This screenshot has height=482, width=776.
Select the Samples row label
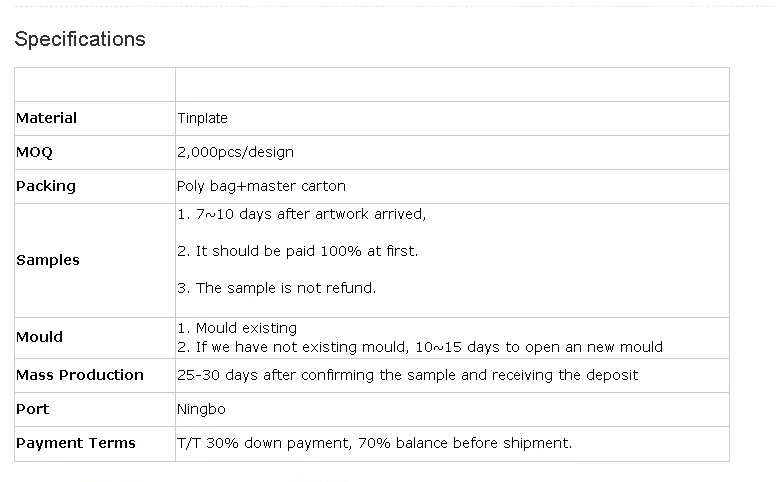(48, 260)
